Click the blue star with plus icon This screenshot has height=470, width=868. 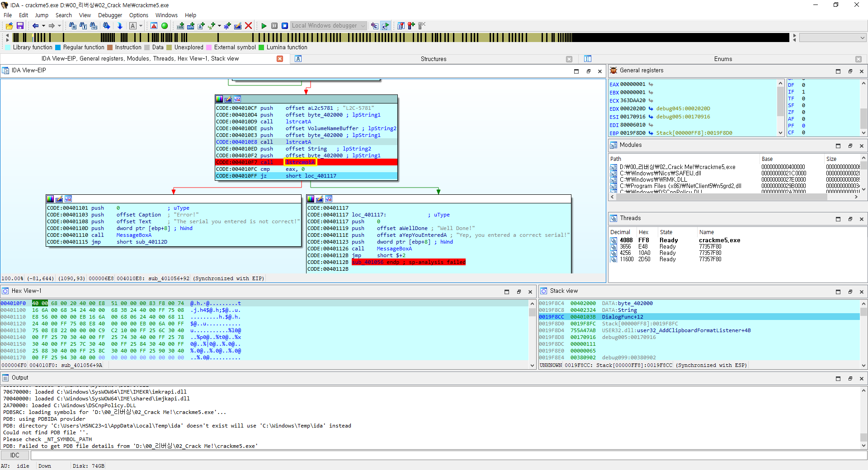coord(227,26)
